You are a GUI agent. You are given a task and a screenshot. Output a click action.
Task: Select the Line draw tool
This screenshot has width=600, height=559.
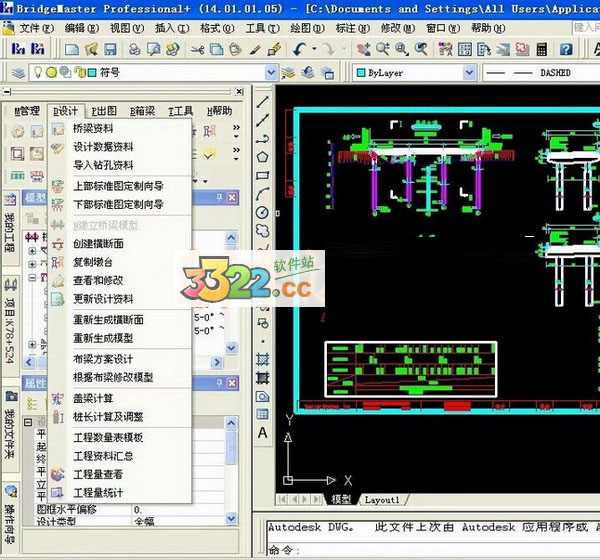(262, 102)
